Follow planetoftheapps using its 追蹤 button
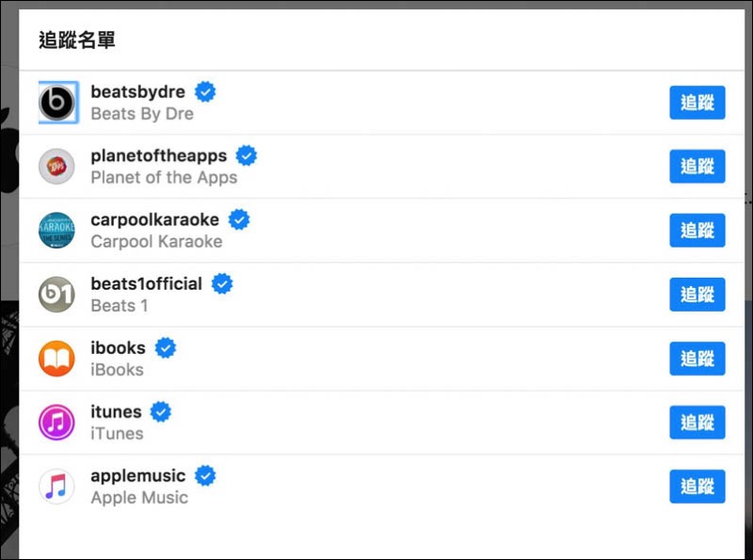753x560 pixels. coord(697,167)
